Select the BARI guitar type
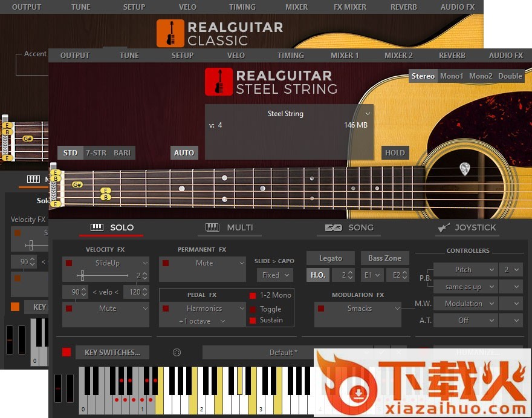 [122, 153]
